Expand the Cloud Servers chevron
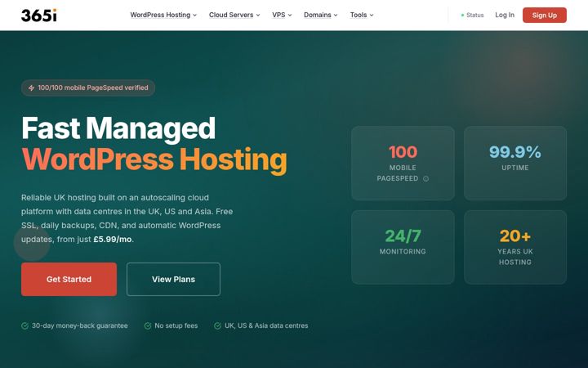 258,16
